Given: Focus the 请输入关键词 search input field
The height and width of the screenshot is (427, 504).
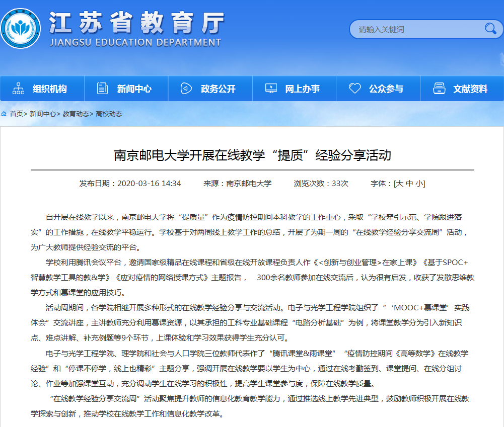Looking at the screenshot, I should tap(415, 29).
